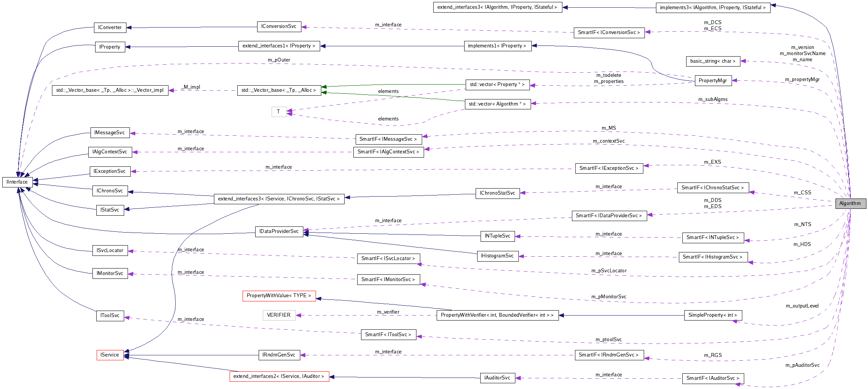
Task: Open the PropertyWithValue< TYPE > node
Action: 279,295
